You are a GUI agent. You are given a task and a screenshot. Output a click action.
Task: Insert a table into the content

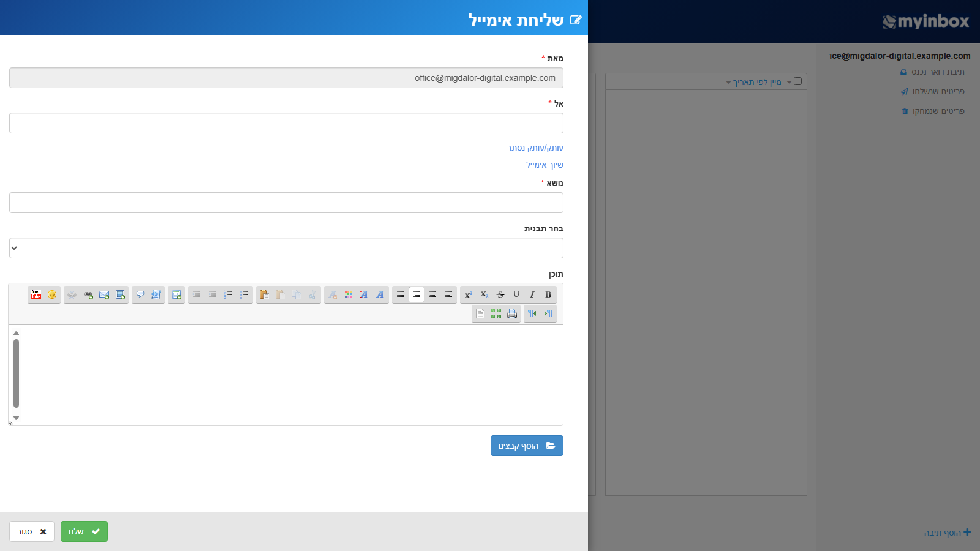point(176,294)
